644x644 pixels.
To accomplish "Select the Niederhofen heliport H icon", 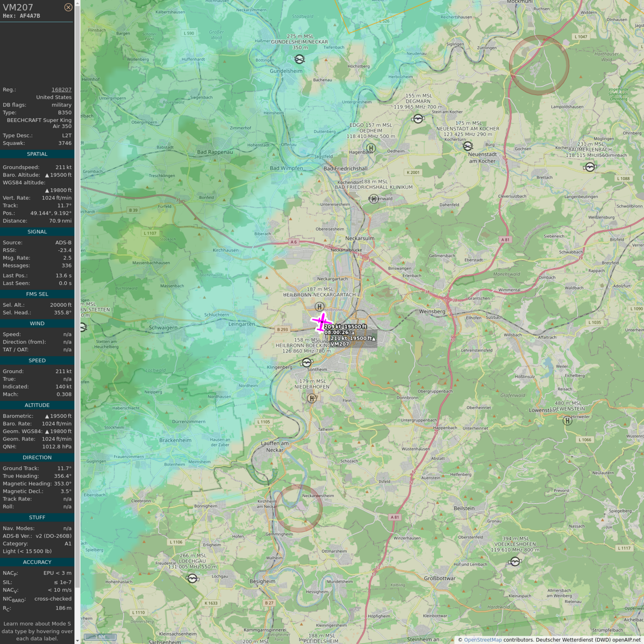I will point(312,398).
